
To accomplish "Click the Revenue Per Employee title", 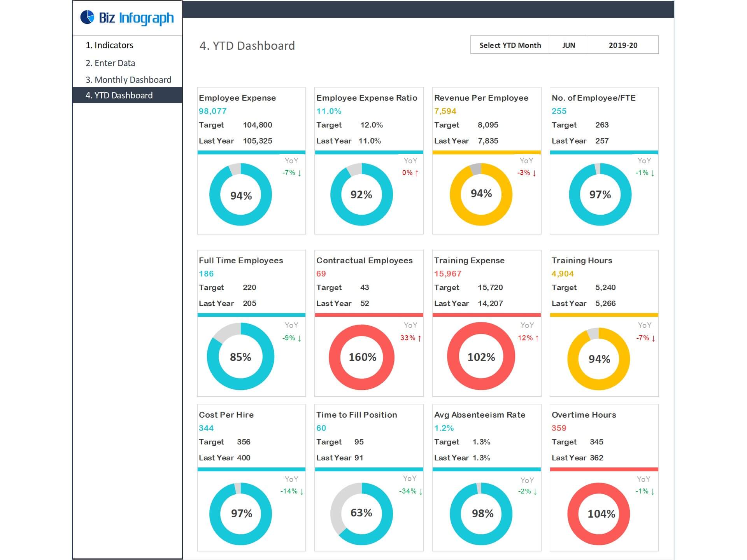I will pos(481,98).
